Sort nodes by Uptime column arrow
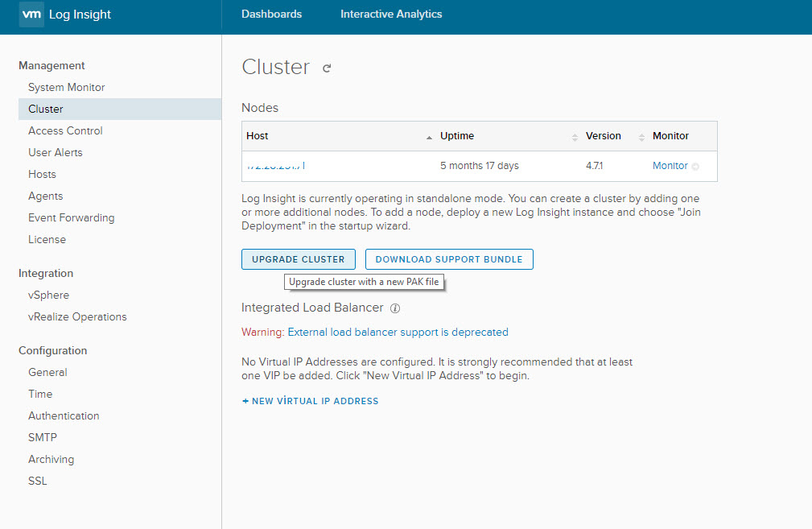Screen dimensions: 812x529 (575, 137)
